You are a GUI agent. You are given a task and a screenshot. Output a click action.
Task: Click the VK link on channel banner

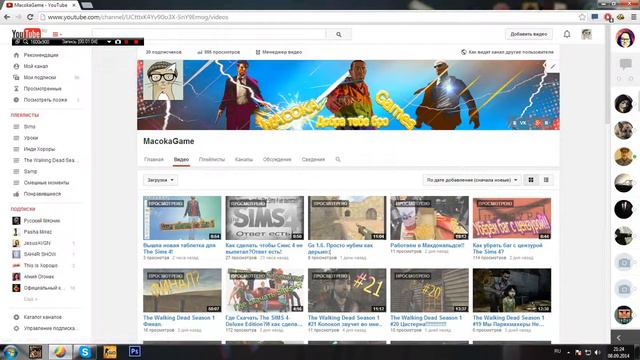pyautogui.click(x=523, y=123)
